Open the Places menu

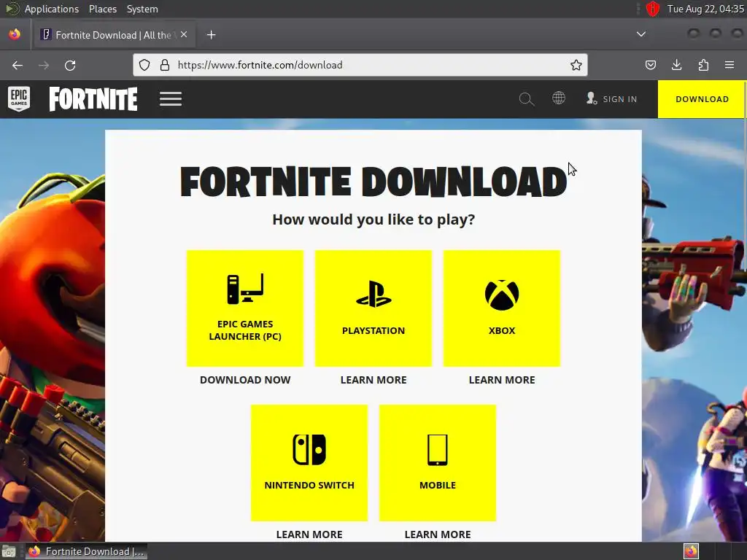103,9
